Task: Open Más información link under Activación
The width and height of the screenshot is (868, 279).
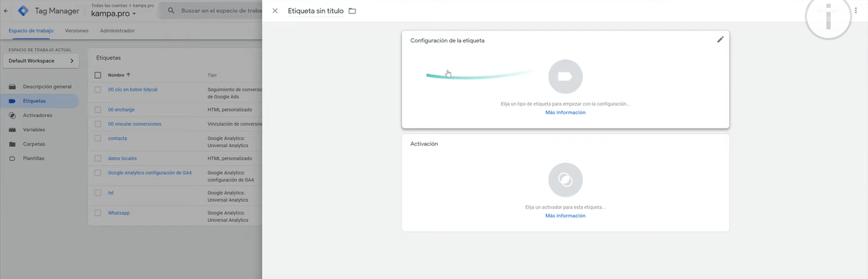Action: pos(565,216)
